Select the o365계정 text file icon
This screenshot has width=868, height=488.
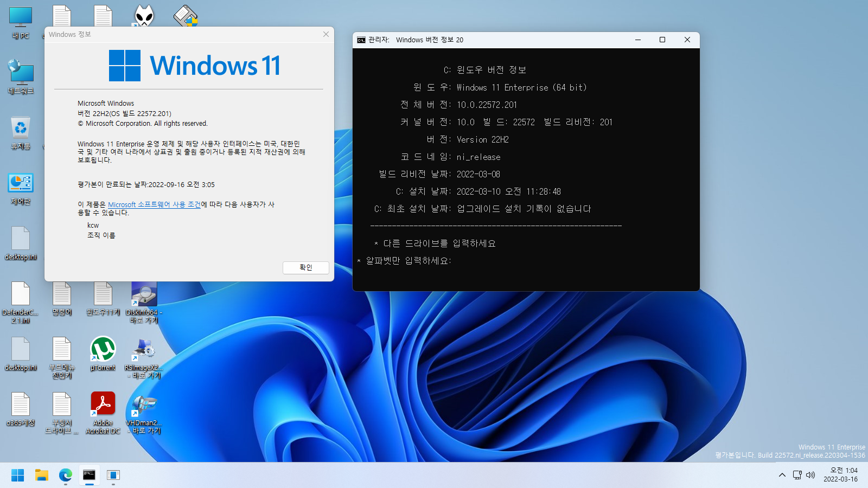pyautogui.click(x=21, y=409)
